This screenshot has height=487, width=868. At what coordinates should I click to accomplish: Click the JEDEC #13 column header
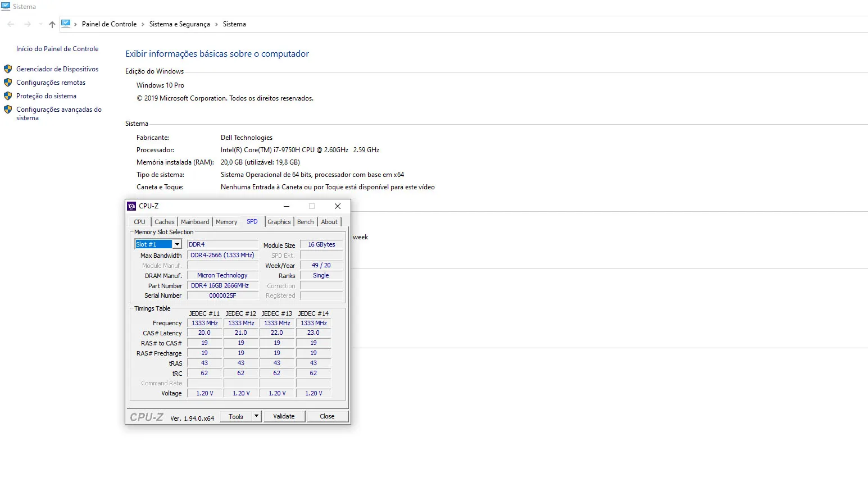pyautogui.click(x=277, y=313)
